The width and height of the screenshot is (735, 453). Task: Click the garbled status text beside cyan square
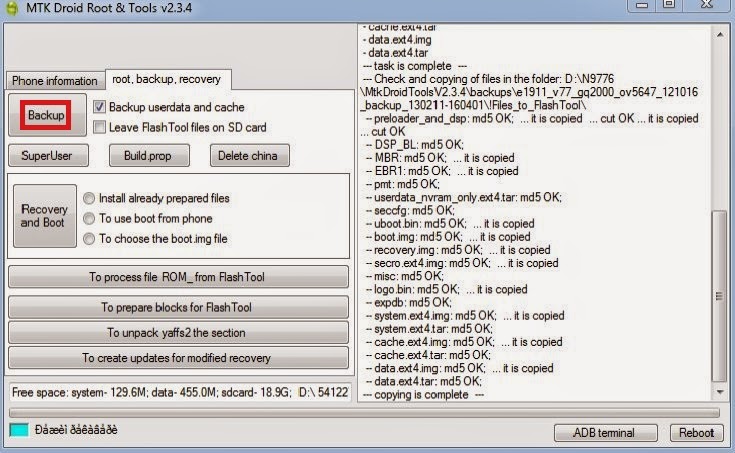tap(76, 430)
